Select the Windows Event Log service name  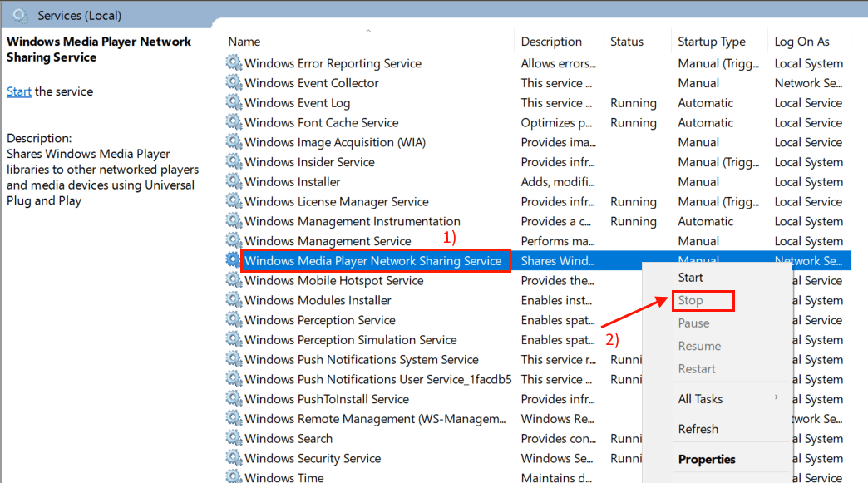click(x=298, y=103)
